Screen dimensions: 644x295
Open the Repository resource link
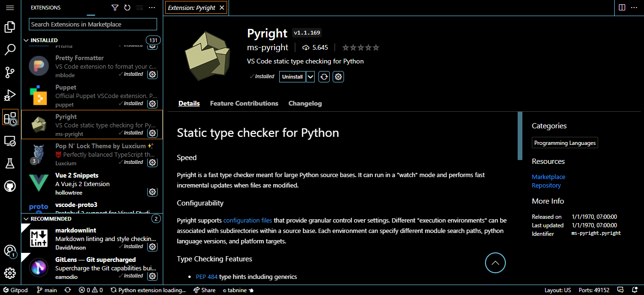546,185
